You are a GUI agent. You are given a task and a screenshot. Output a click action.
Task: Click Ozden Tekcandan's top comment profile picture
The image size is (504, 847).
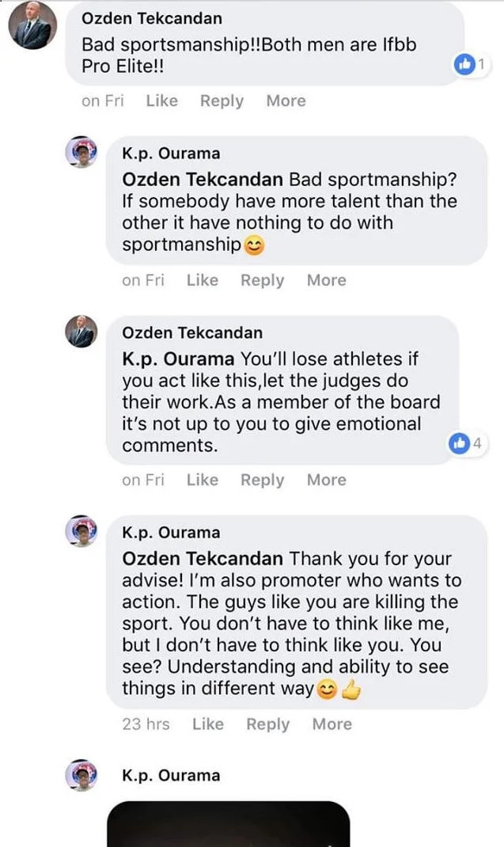(31, 25)
